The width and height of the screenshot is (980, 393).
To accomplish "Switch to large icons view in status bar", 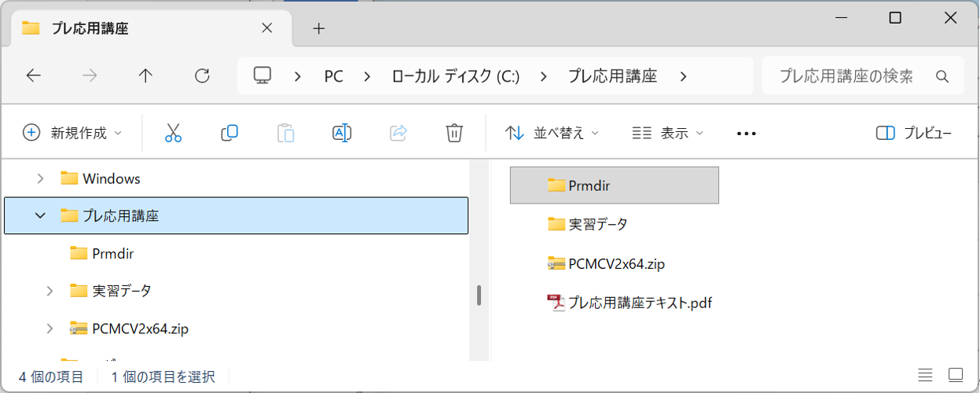I will [956, 375].
